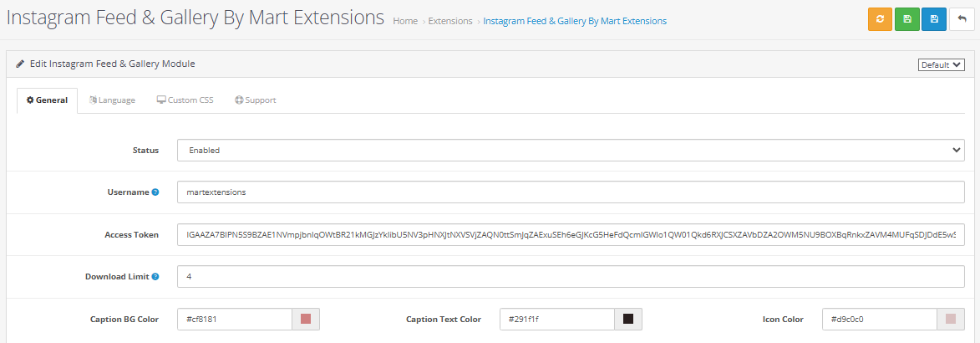Go to the Support tab

pyautogui.click(x=255, y=100)
